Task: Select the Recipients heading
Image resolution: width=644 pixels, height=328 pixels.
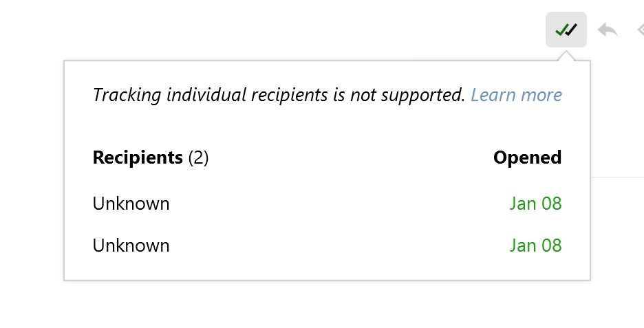Action: [x=138, y=157]
